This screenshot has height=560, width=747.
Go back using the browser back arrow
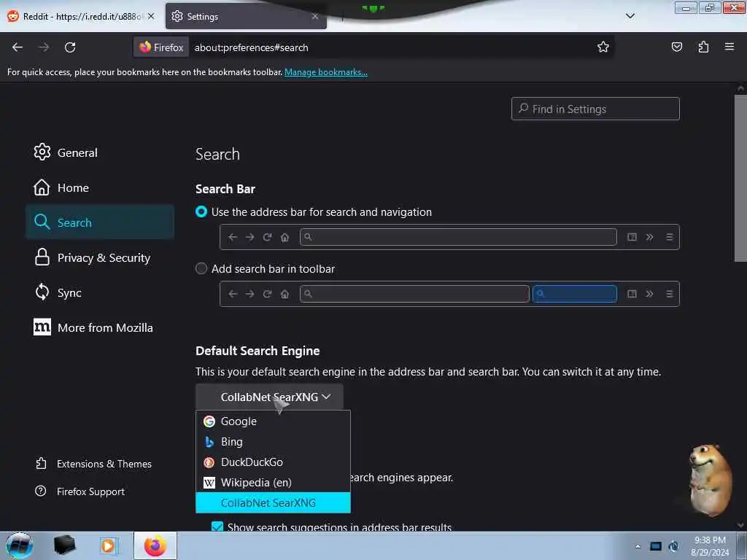18,47
